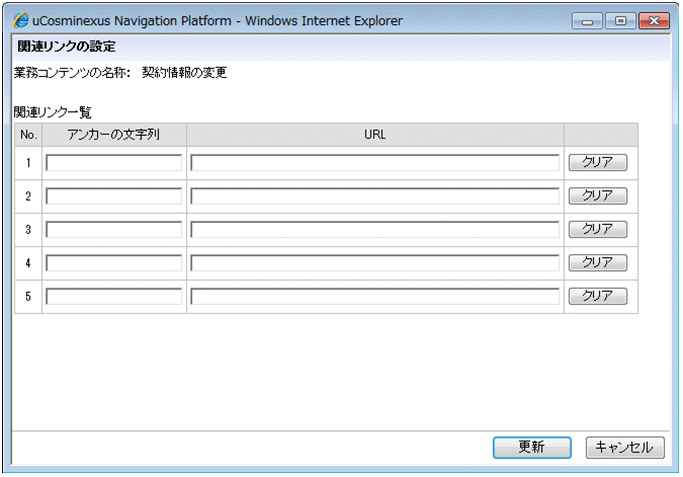
Task: Select the anchor text field in row 4
Action: (x=114, y=263)
